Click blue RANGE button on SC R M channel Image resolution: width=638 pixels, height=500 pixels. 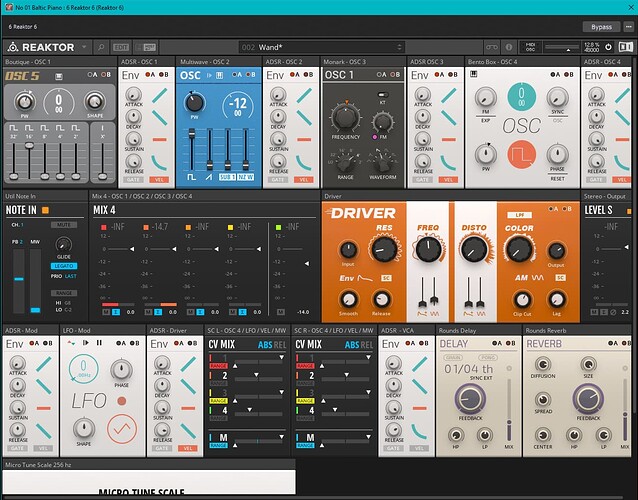point(305,445)
